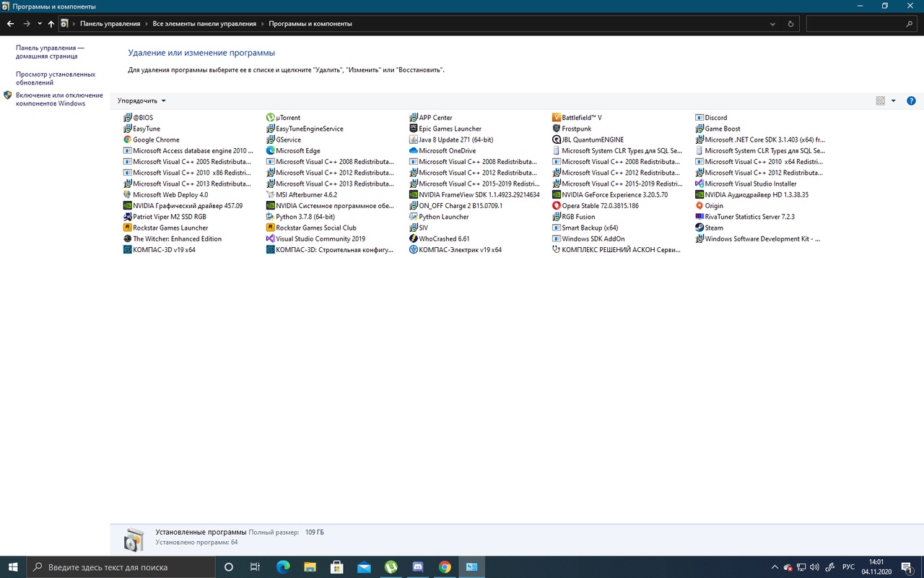Viewport: 924px width, 578px height.
Task: Select NVIDIA FrameView SDK entry
Action: tap(474, 195)
